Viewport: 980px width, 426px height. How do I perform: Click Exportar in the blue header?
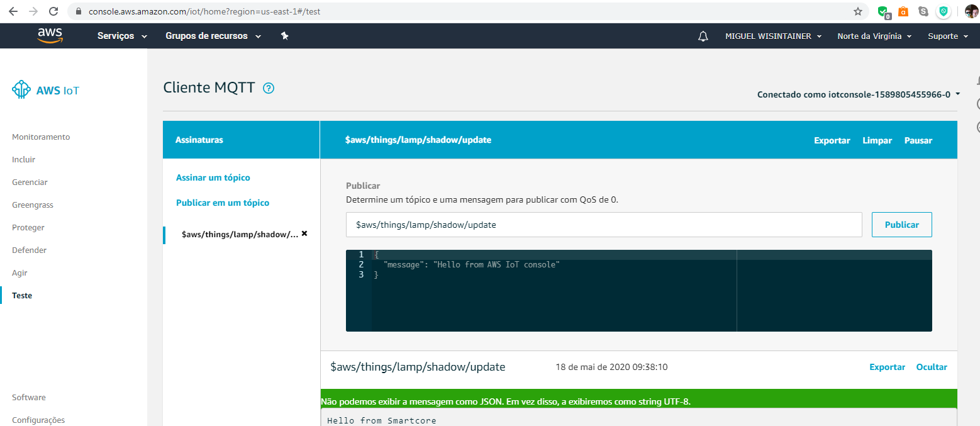(x=832, y=141)
